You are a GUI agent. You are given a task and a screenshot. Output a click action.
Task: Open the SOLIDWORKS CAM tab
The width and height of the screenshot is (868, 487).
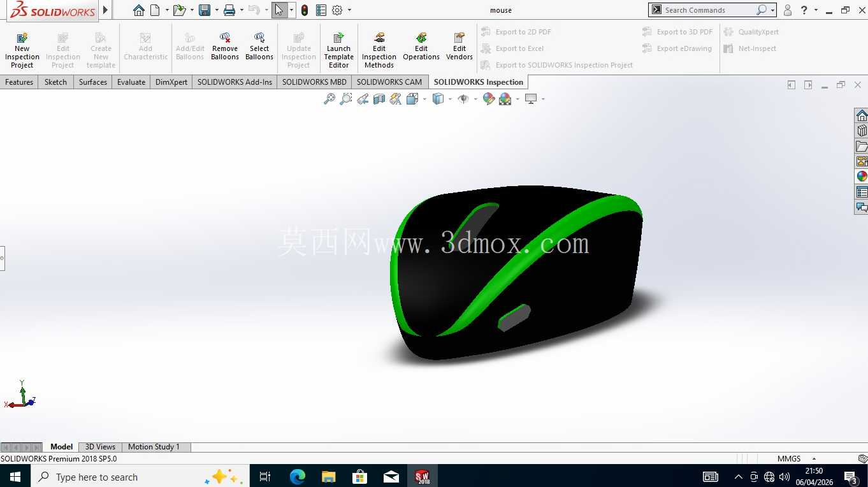point(389,82)
